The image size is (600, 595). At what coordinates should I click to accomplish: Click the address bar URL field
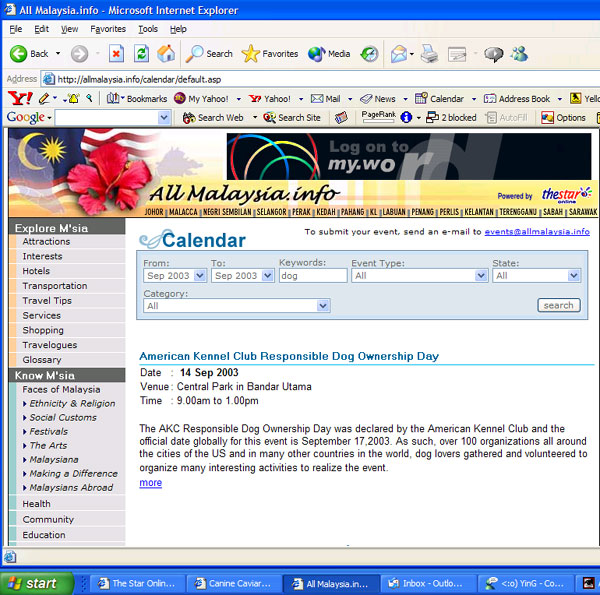tap(321, 80)
